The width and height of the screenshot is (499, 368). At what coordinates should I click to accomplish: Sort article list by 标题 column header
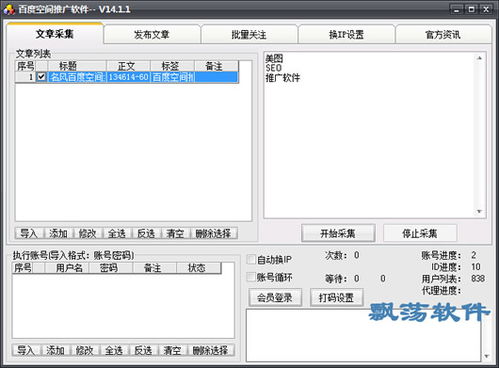[77, 66]
